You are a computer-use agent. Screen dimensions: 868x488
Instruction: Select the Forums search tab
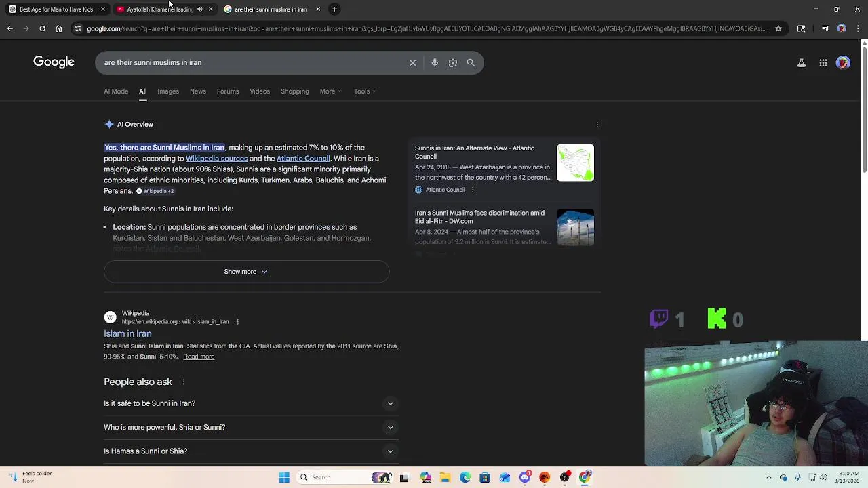[x=228, y=91]
